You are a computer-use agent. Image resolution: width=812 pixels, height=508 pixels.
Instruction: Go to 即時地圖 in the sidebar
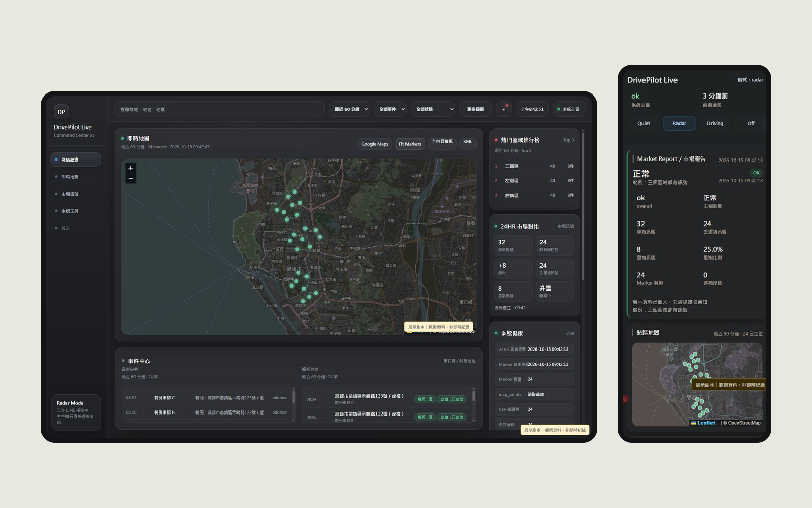pyautogui.click(x=76, y=177)
